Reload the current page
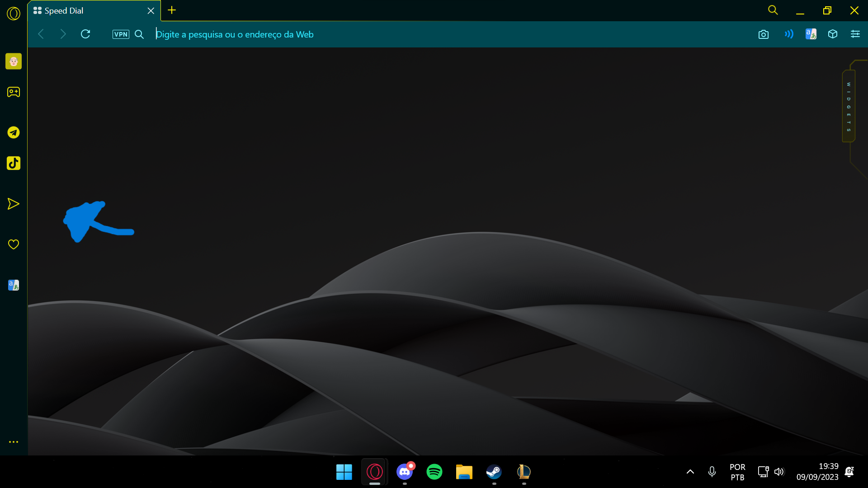The image size is (868, 488). coord(85,34)
